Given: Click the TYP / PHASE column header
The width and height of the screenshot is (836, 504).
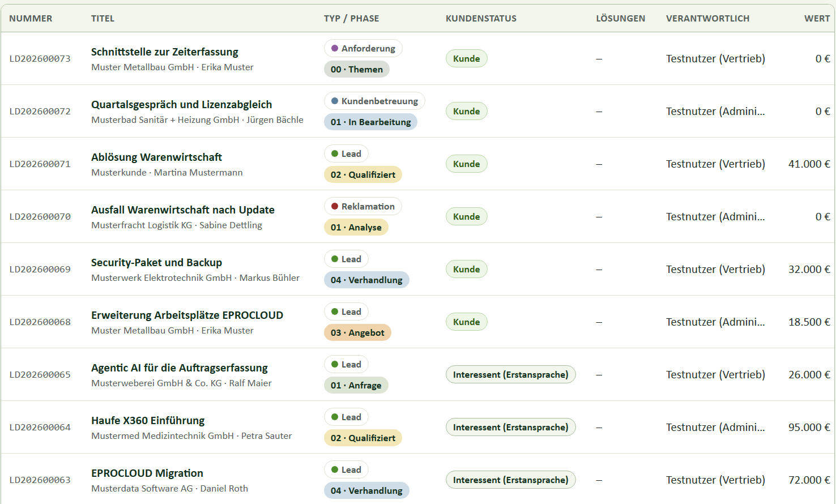Looking at the screenshot, I should (351, 18).
